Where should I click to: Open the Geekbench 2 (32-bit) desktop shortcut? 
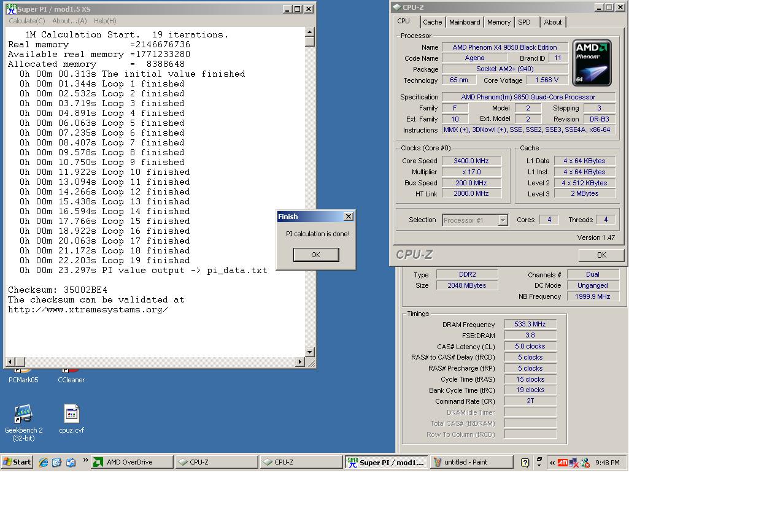coord(23,423)
